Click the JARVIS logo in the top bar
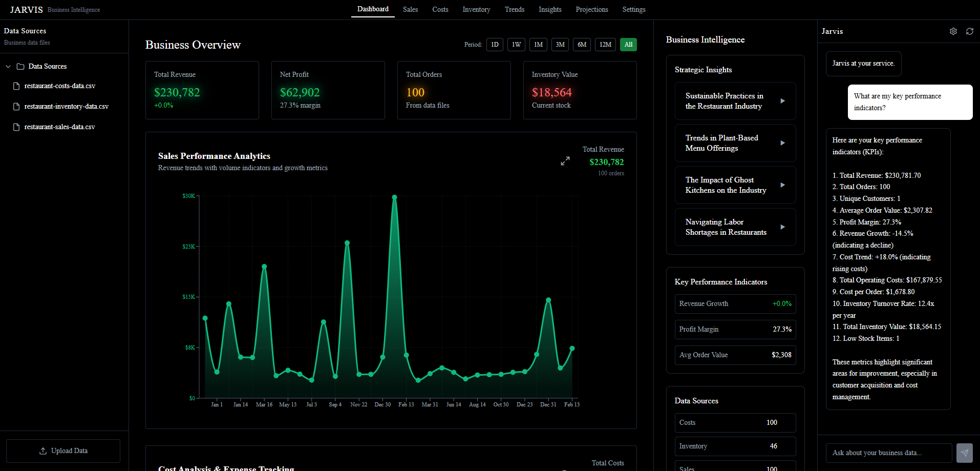Image resolution: width=980 pixels, height=471 pixels. (x=26, y=9)
